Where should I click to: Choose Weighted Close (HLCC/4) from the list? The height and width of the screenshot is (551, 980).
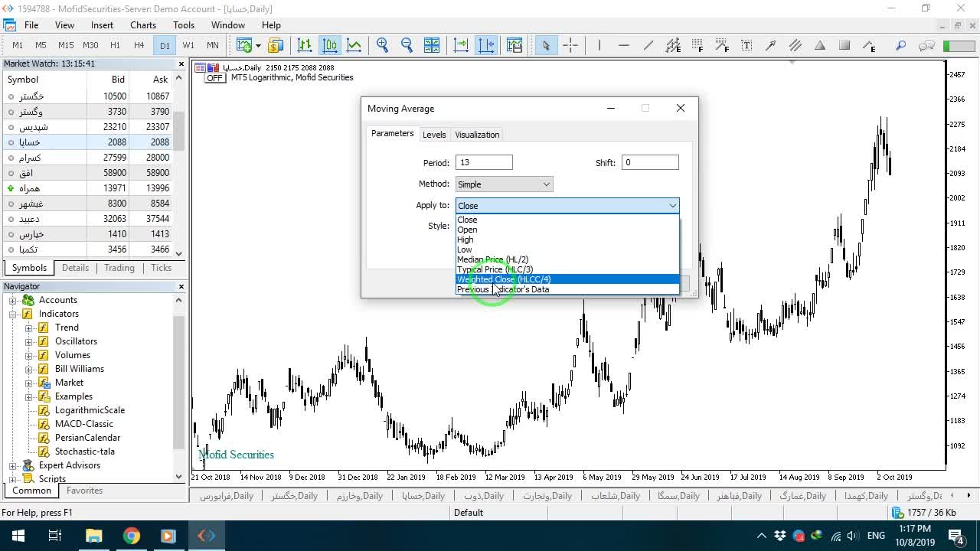[x=567, y=279]
